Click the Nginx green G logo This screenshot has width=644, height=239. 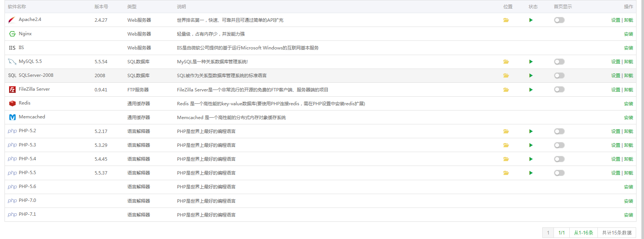pyautogui.click(x=12, y=34)
